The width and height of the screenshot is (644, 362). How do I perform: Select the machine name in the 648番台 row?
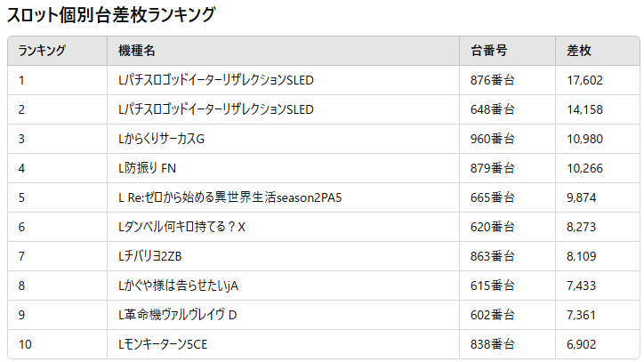215,110
